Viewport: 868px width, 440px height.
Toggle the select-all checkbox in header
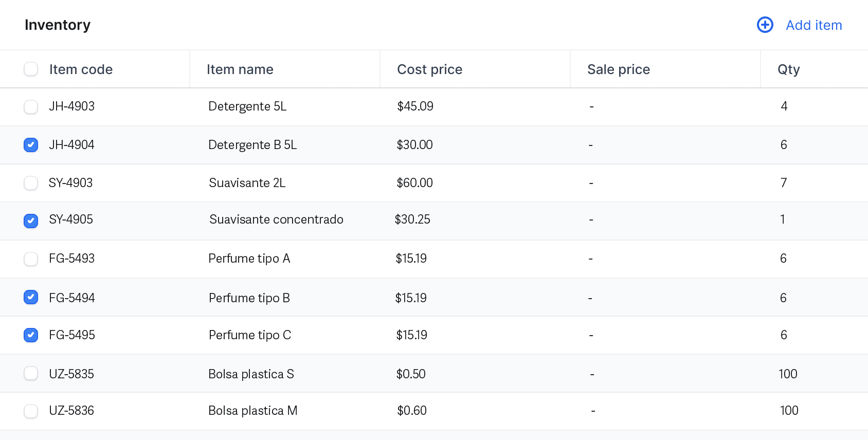click(31, 69)
